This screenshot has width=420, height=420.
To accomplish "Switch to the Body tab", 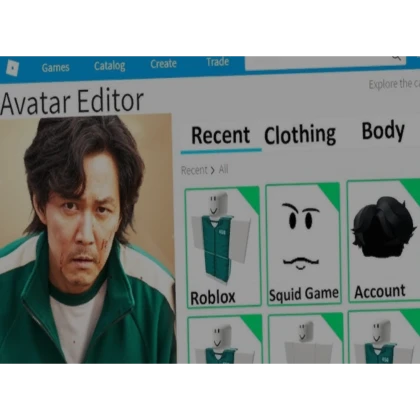I will click(x=383, y=131).
